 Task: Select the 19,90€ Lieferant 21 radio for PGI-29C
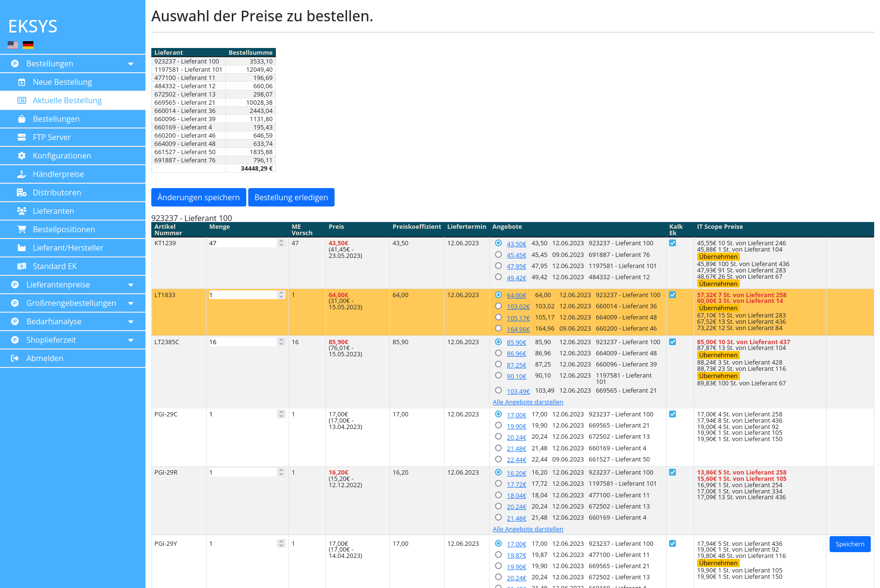[498, 426]
